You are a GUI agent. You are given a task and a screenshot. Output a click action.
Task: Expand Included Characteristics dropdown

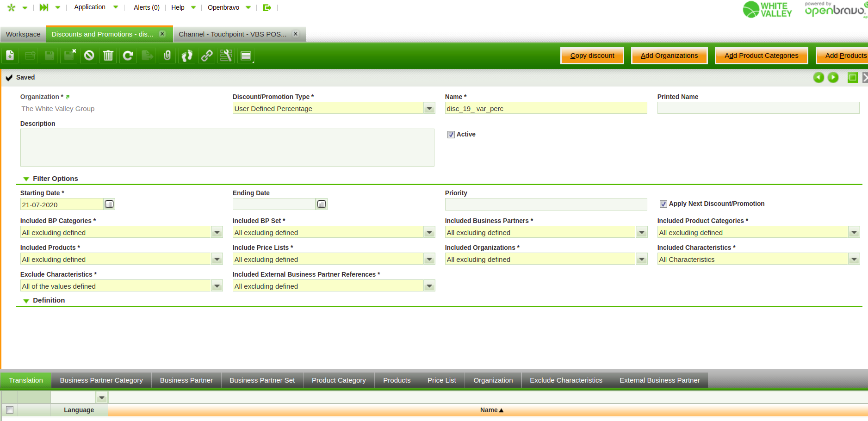tap(854, 260)
